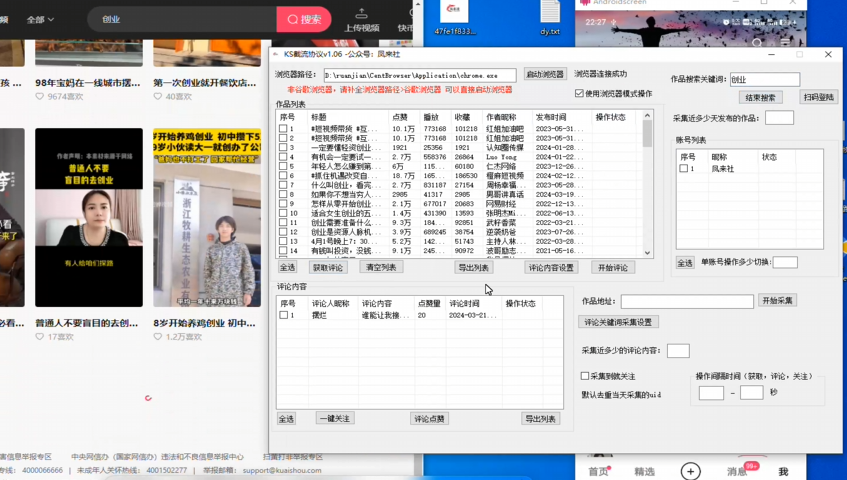Toggle the 使用浏览器模式操作 checkbox
The image size is (847, 480).
pos(579,94)
